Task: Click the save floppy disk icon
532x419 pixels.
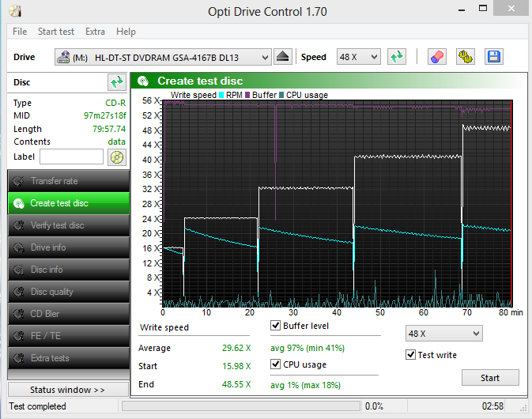Action: coord(494,57)
